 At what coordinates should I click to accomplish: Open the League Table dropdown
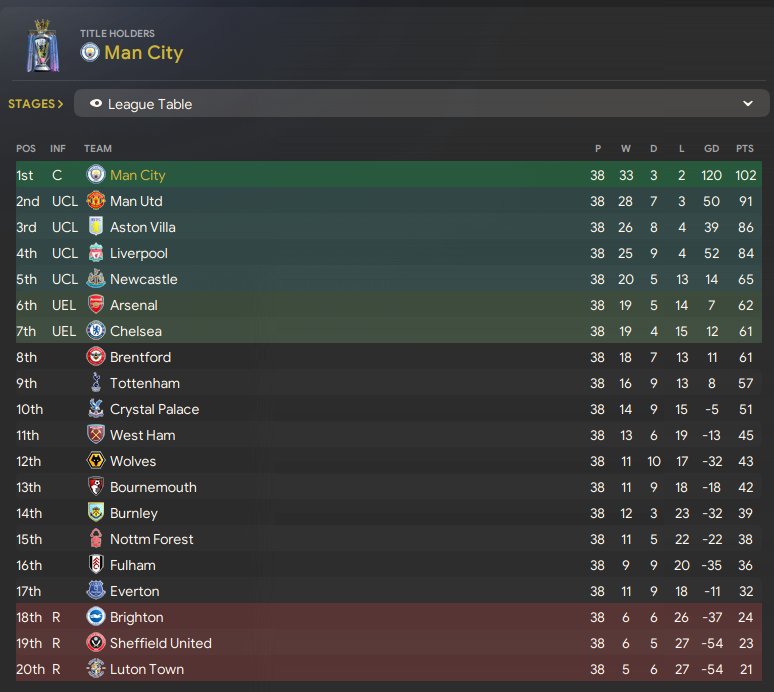coord(420,104)
